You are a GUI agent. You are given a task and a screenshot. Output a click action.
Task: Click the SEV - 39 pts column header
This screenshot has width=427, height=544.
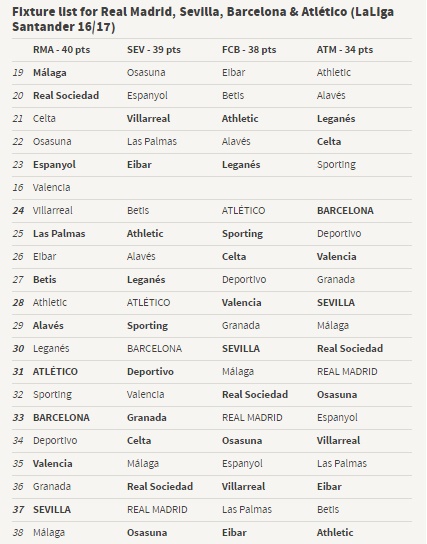tap(154, 50)
